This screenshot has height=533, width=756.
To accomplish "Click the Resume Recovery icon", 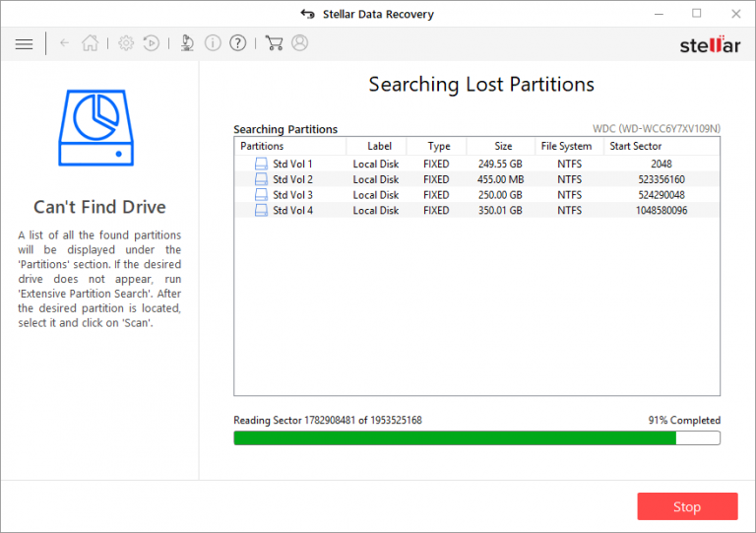I will [151, 43].
